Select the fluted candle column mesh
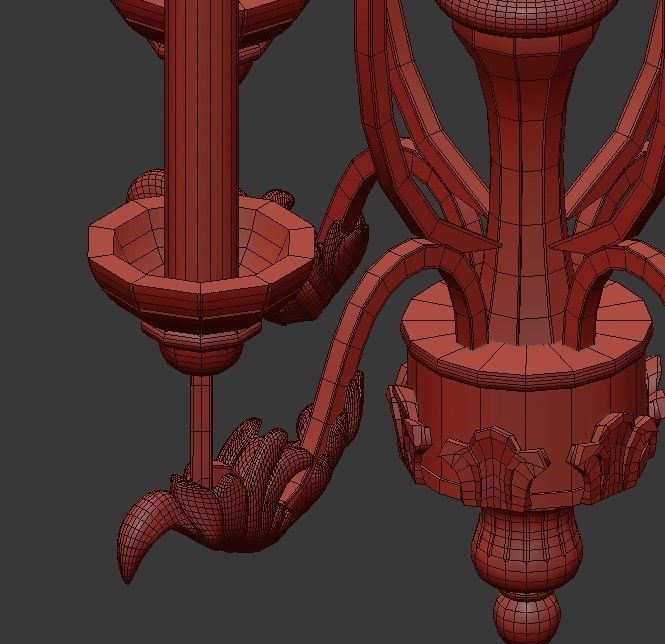 [201, 140]
